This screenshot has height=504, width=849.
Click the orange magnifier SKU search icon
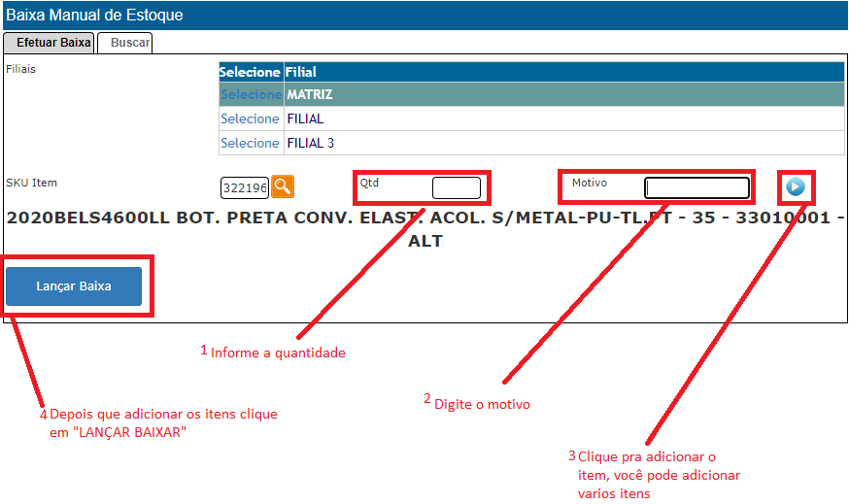(x=283, y=186)
